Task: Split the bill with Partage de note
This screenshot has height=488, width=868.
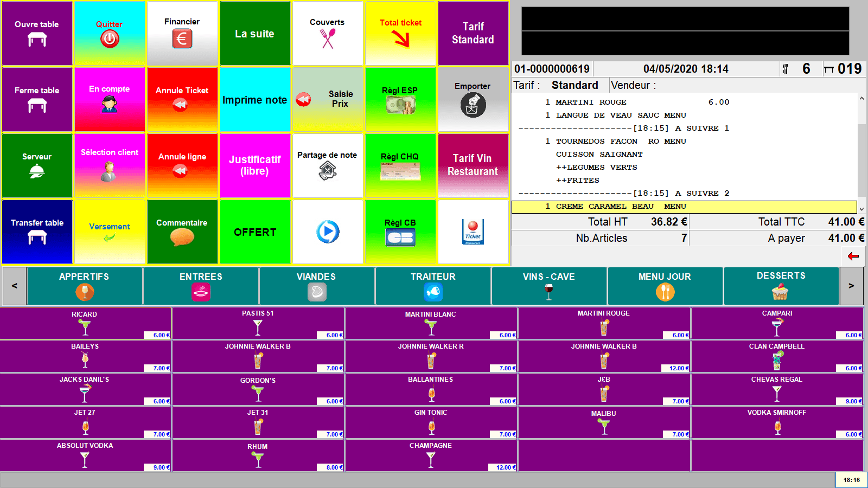Action: tap(328, 165)
